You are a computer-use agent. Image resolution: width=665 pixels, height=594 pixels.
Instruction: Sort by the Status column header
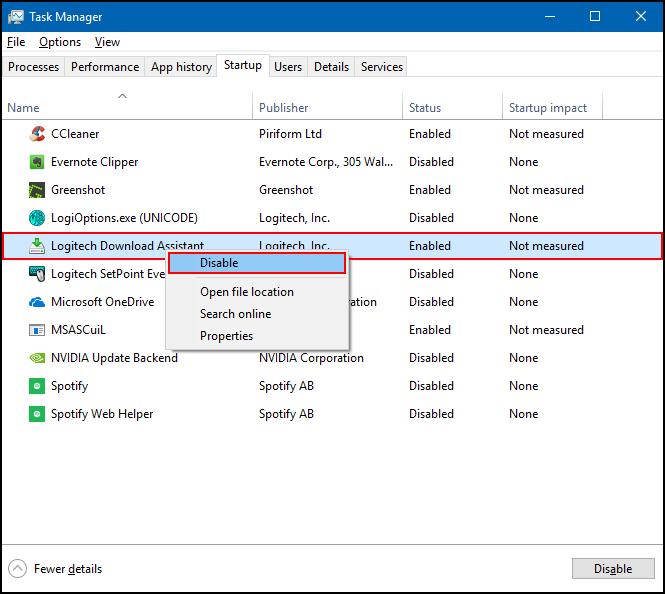(452, 108)
